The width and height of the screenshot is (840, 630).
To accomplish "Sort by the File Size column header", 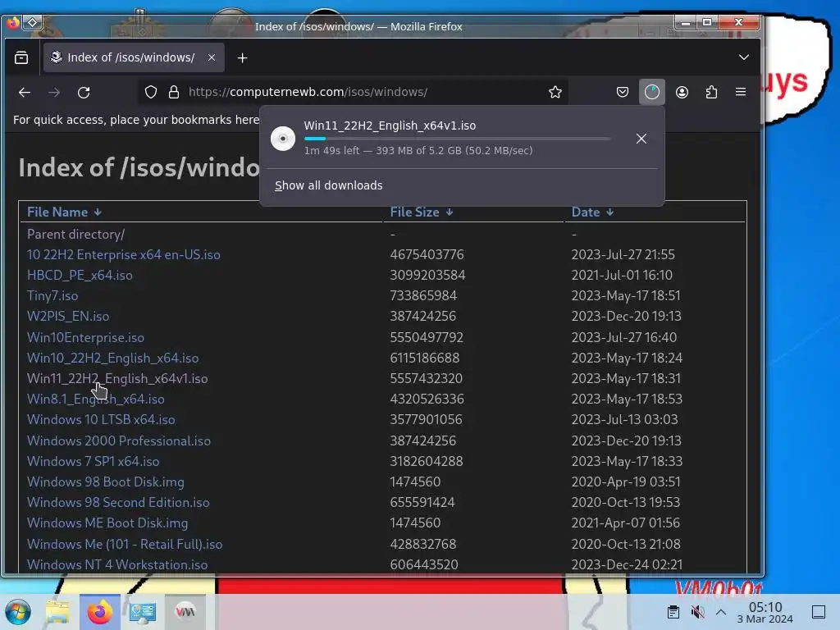I will [422, 212].
